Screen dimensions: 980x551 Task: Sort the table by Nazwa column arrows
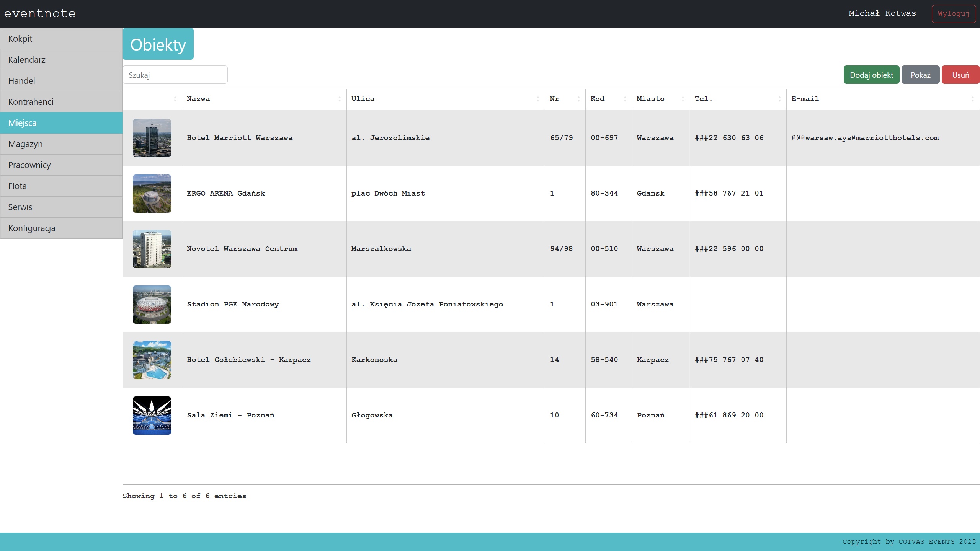coord(339,99)
